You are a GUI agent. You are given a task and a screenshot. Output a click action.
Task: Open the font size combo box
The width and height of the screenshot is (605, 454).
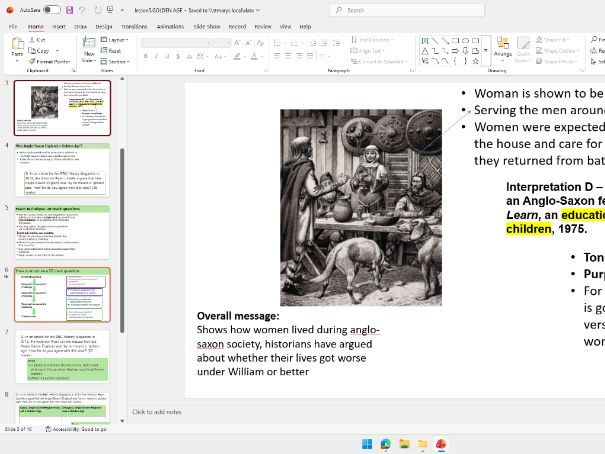221,43
